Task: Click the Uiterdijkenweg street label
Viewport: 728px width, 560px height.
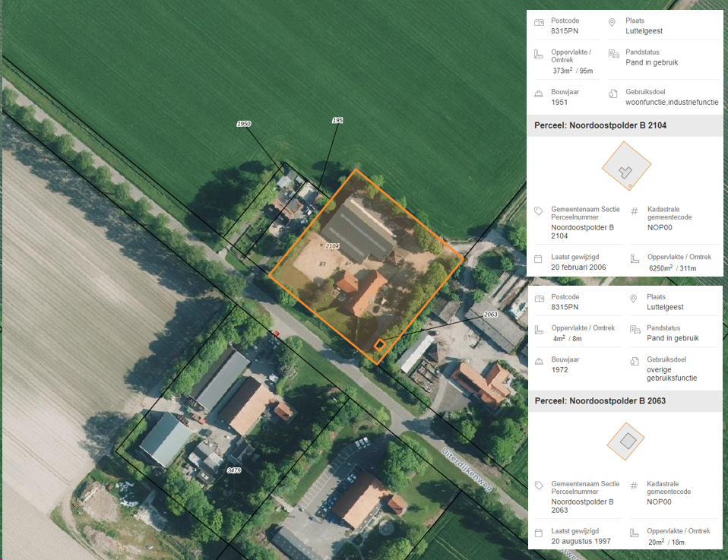Action: pos(467,469)
